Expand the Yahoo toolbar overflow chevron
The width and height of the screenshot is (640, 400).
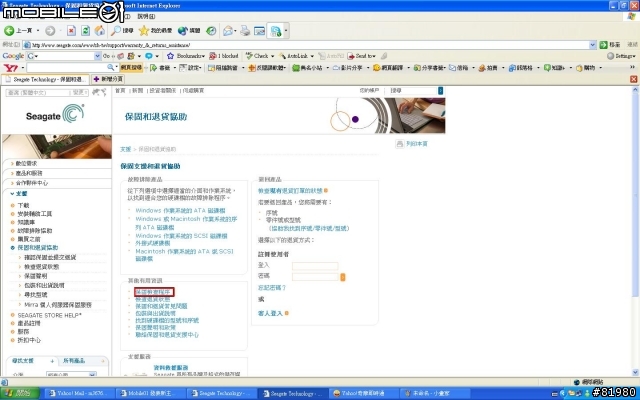point(633,67)
